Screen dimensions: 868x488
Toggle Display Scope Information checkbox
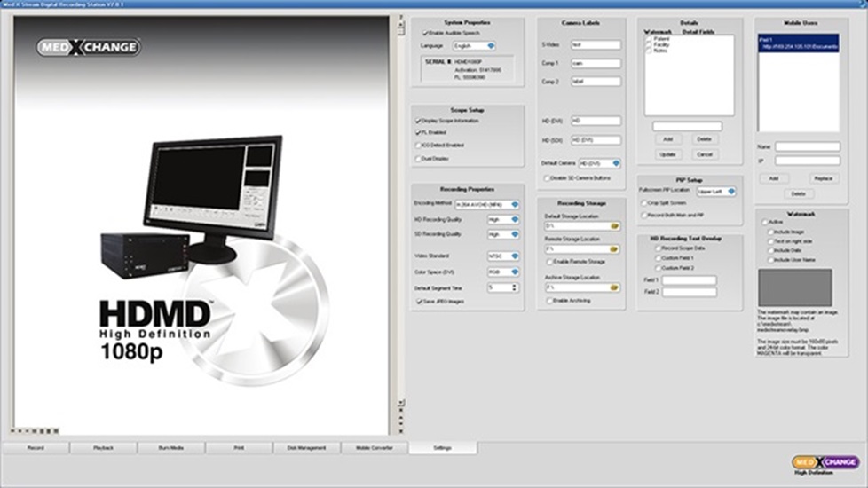419,121
